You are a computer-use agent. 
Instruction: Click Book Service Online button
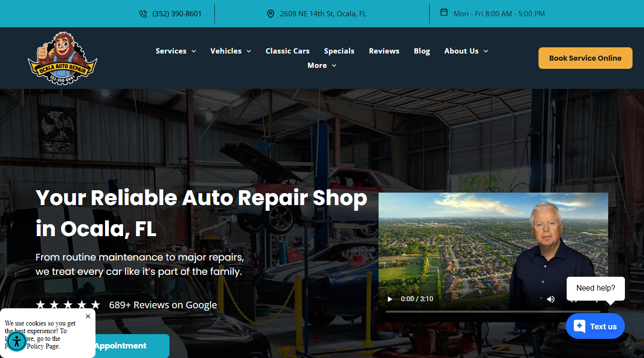click(585, 58)
